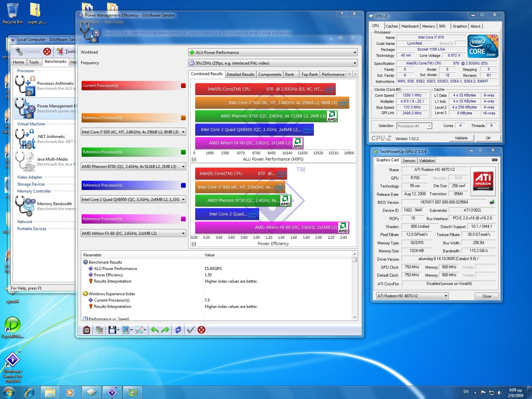Take a GPU-Z screenshot with camera icon
The height and width of the screenshot is (399, 532).
point(495,160)
